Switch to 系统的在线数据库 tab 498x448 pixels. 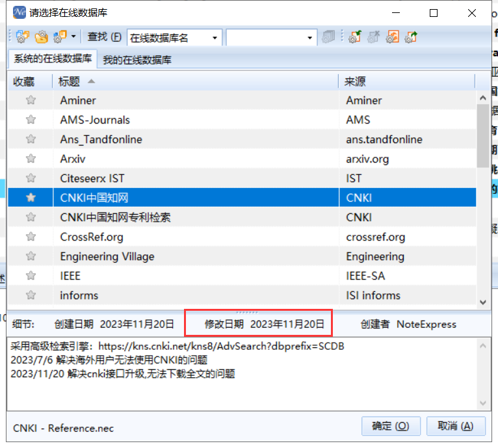[53, 59]
